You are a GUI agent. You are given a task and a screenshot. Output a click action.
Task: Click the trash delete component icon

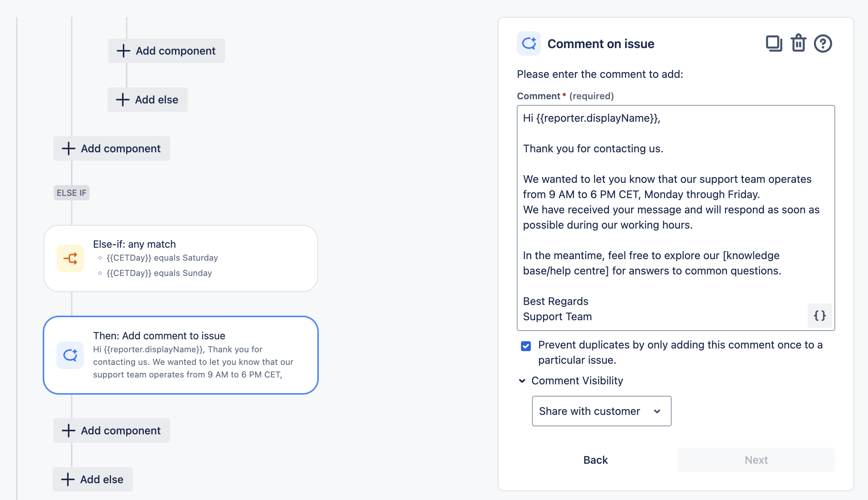798,44
